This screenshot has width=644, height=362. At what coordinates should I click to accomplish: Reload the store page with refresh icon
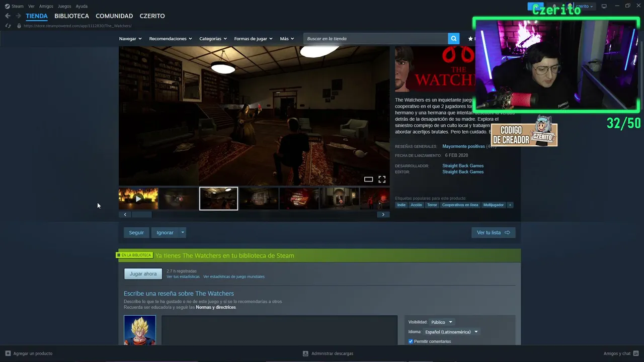[8, 26]
